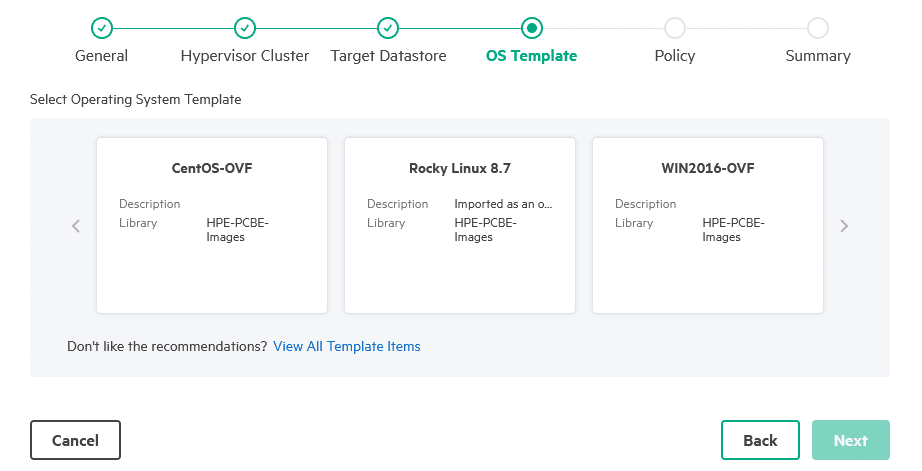Open View All Template Items link

click(x=347, y=346)
